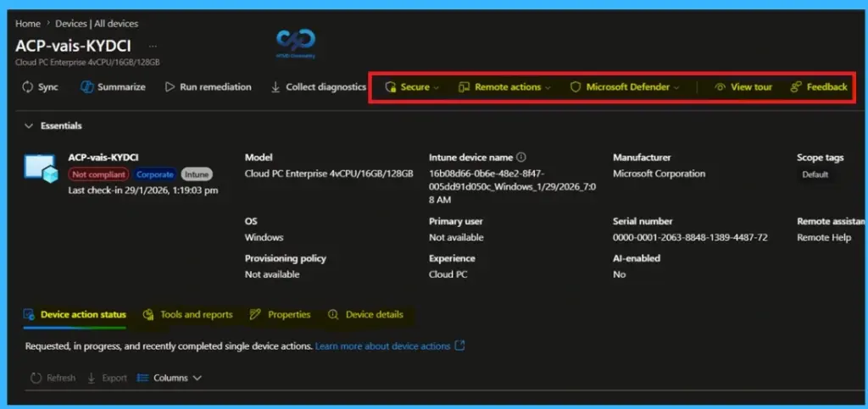868x409 pixels.
Task: Click the Collect diagnostics download icon
Action: (x=275, y=87)
